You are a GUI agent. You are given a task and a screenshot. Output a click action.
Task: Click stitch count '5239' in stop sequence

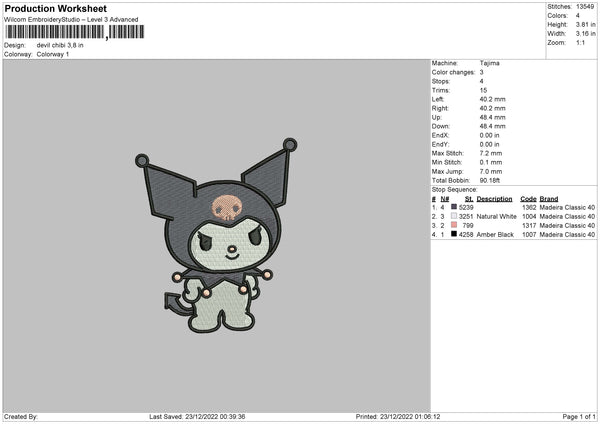(466, 207)
